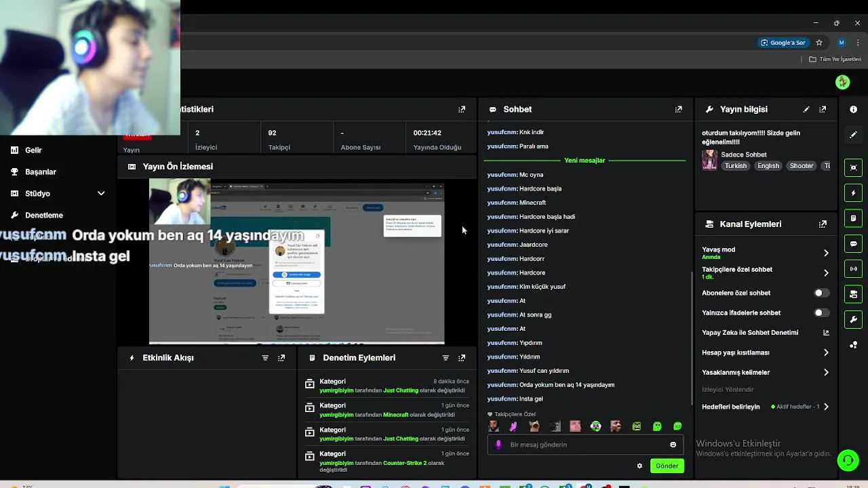The image size is (868, 488).
Task: Pop out the Etkinlik Akışı panel
Action: pos(281,358)
